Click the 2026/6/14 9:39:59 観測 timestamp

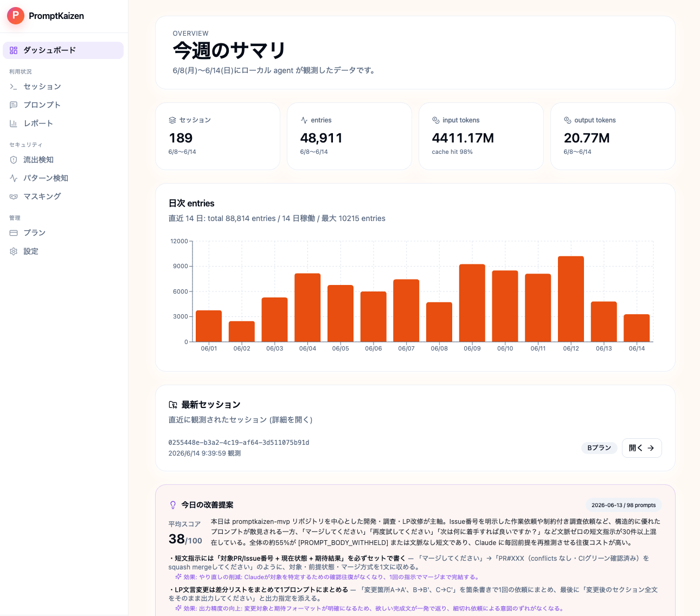[x=204, y=453]
